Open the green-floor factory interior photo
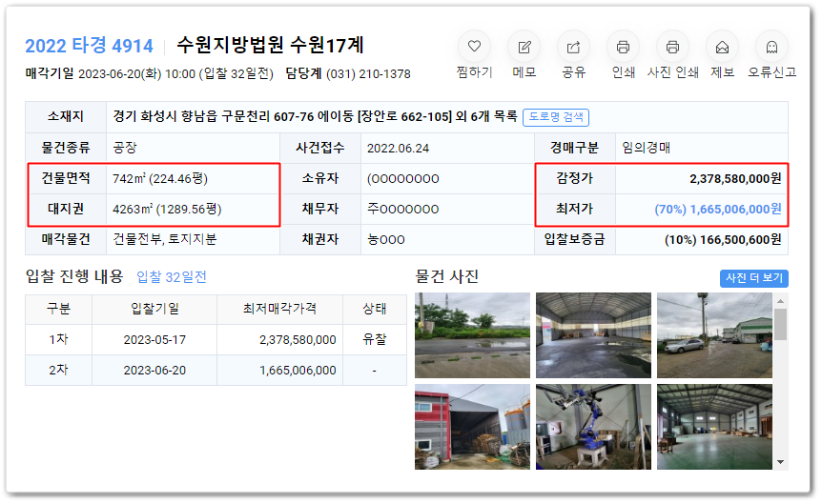This screenshot has height=504, width=822. (714, 427)
